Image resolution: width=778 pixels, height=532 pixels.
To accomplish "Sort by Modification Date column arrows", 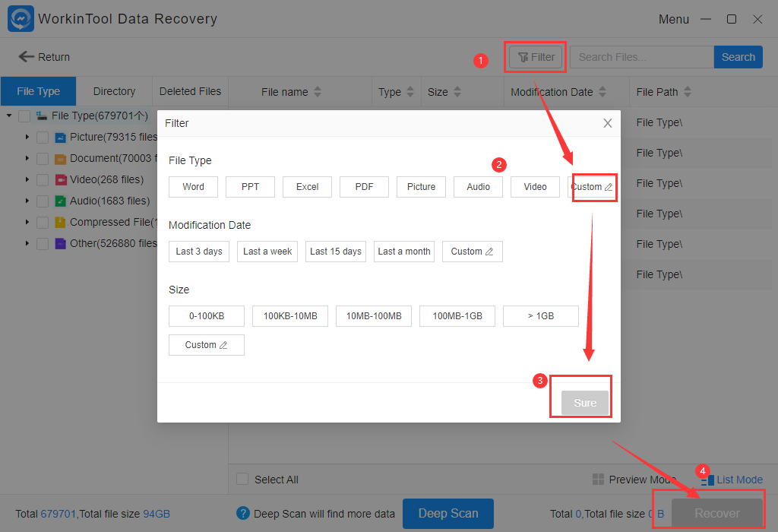I will 602,92.
